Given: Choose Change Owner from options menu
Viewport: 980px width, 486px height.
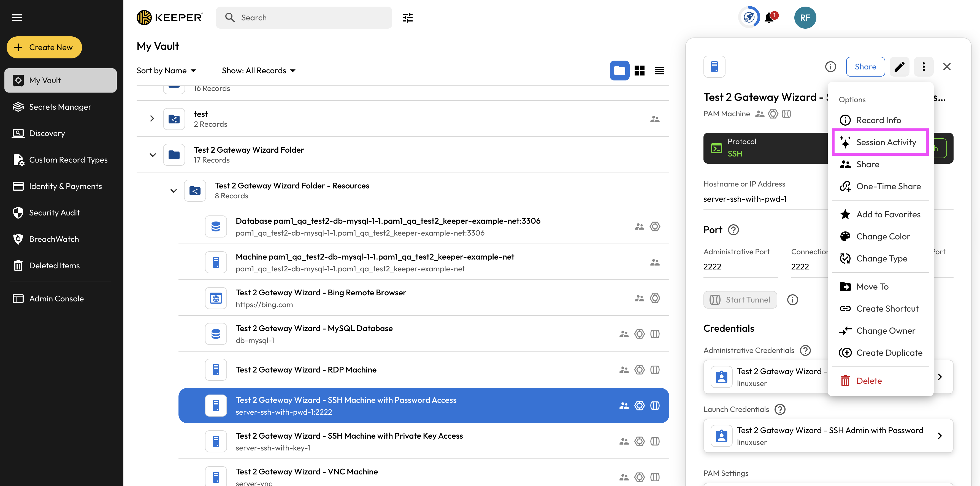Looking at the screenshot, I should coord(885,331).
